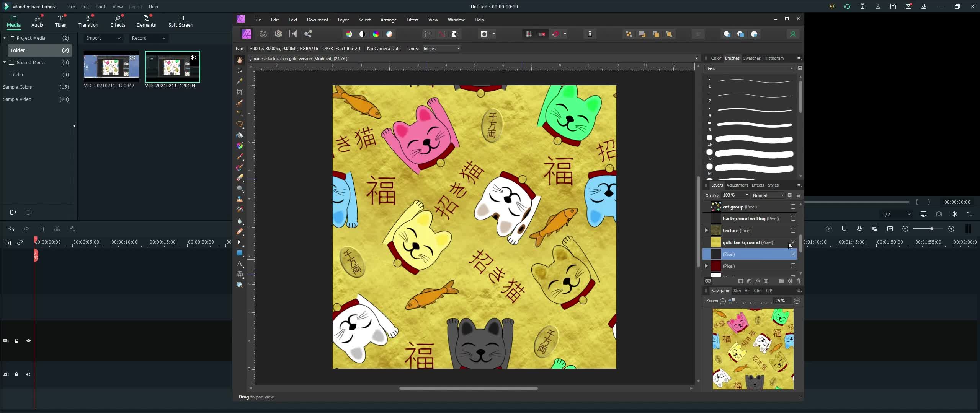
Task: Open the Filters menu
Action: pyautogui.click(x=412, y=20)
